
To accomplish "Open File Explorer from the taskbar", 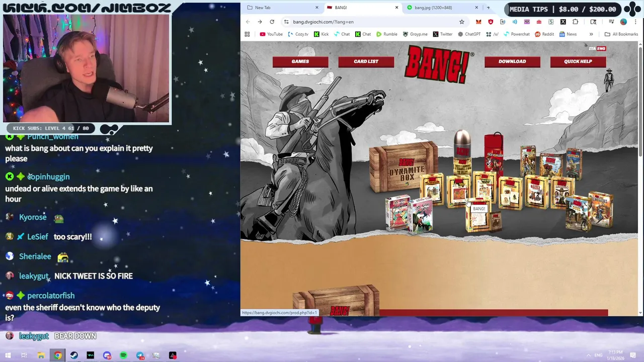I will pyautogui.click(x=41, y=355).
